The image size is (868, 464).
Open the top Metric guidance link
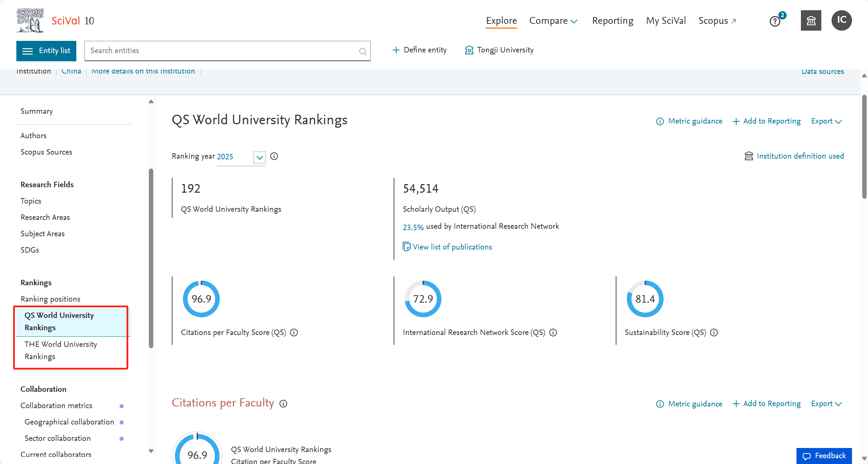point(689,121)
